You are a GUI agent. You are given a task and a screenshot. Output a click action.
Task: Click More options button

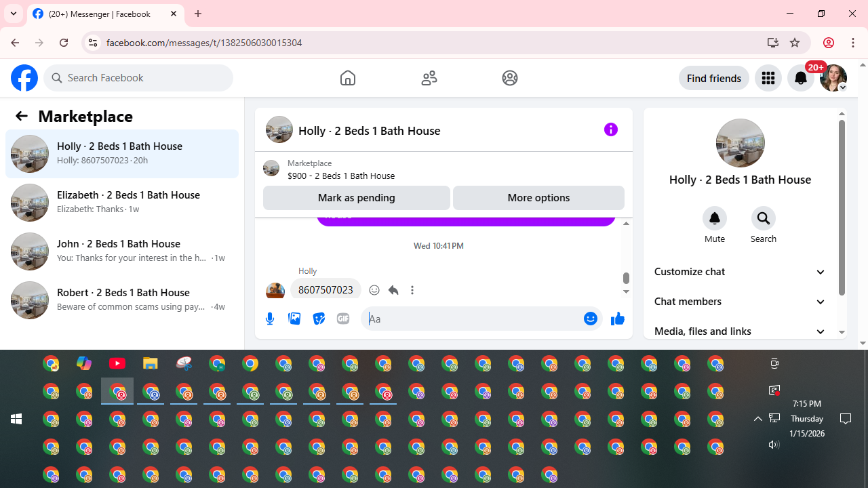[538, 198]
